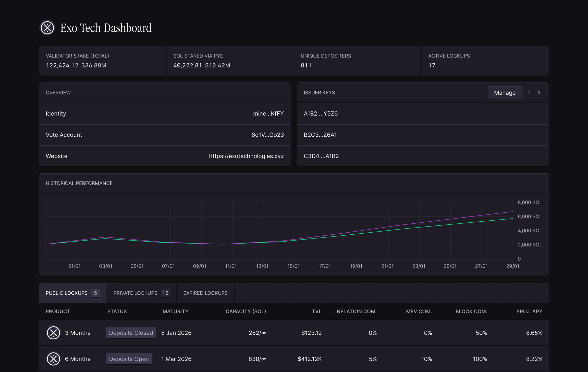Select issuer key C3D4....A1B2
Image resolution: width=588 pixels, height=372 pixels.
click(321, 156)
